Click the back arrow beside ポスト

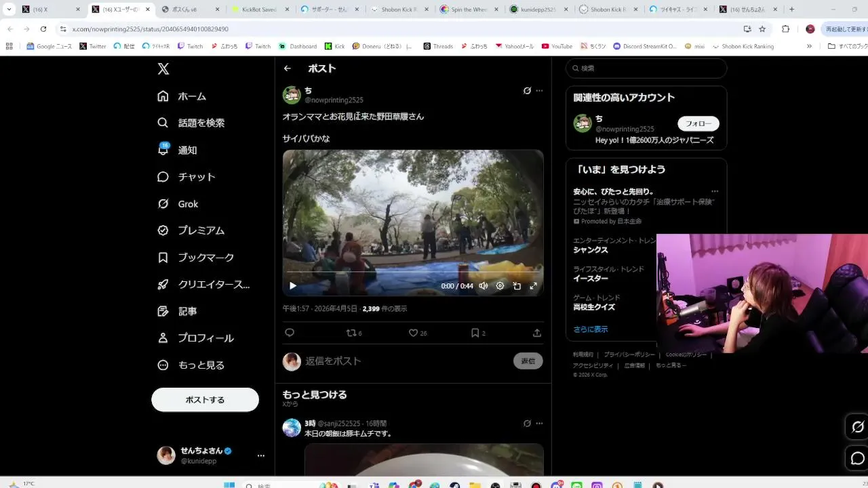[288, 68]
